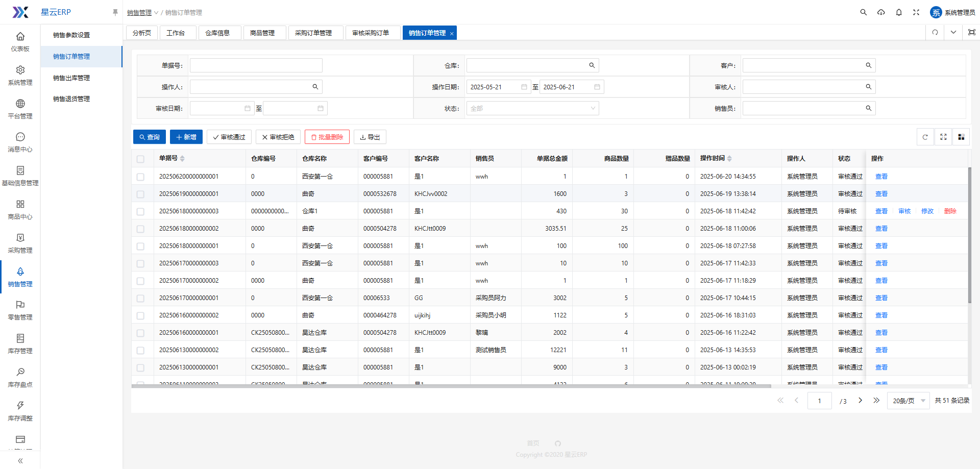Viewport: 980px width, 469px height.
Task: Click the 单据号 input field
Action: pyautogui.click(x=256, y=65)
